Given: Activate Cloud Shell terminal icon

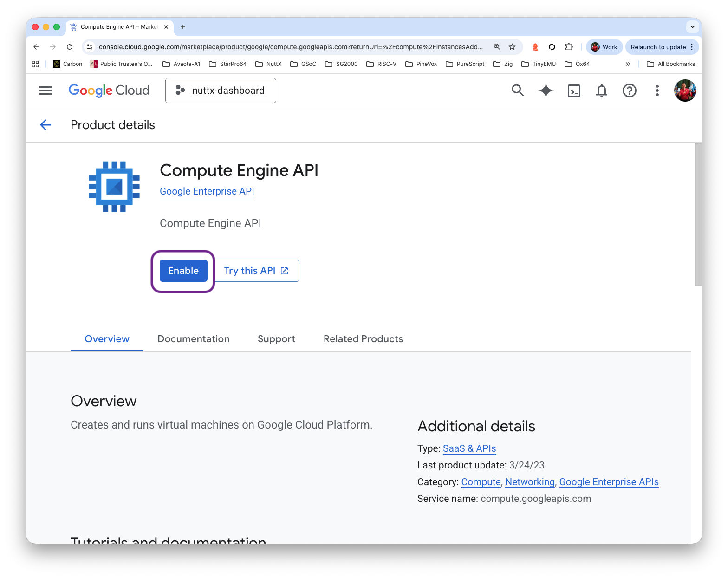Looking at the screenshot, I should point(574,91).
